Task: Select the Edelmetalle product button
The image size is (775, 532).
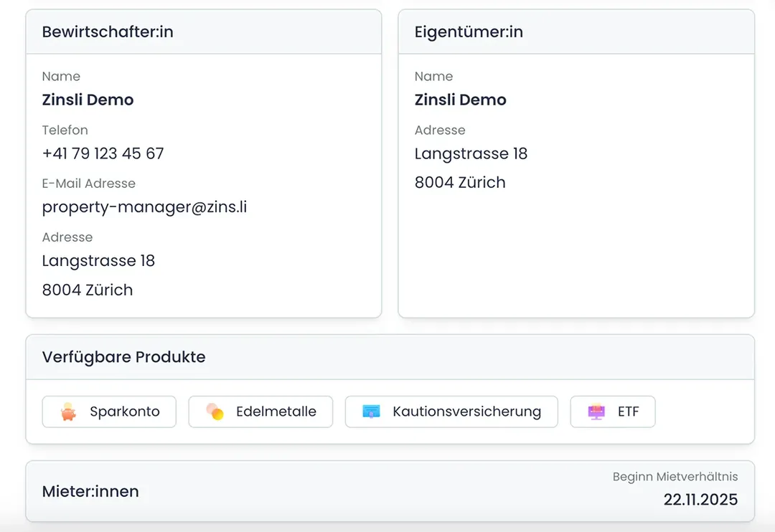Action: pyautogui.click(x=260, y=412)
